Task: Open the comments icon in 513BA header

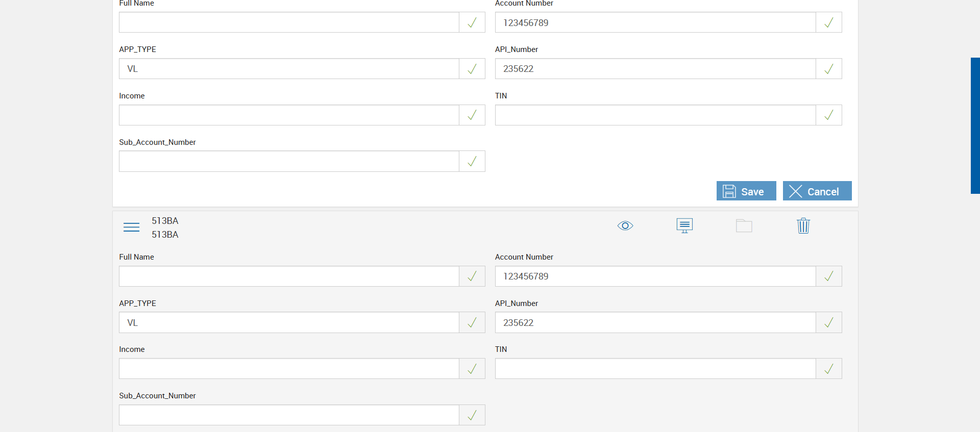Action: pyautogui.click(x=684, y=225)
